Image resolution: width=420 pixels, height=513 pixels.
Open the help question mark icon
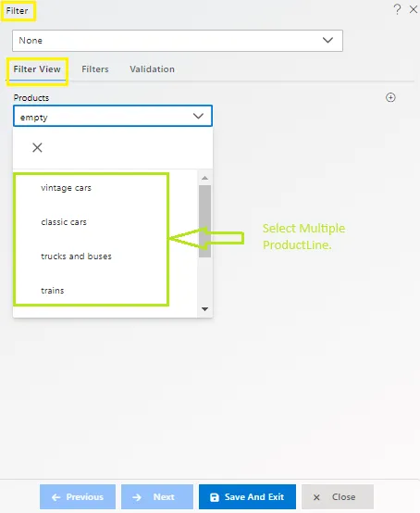click(x=397, y=9)
